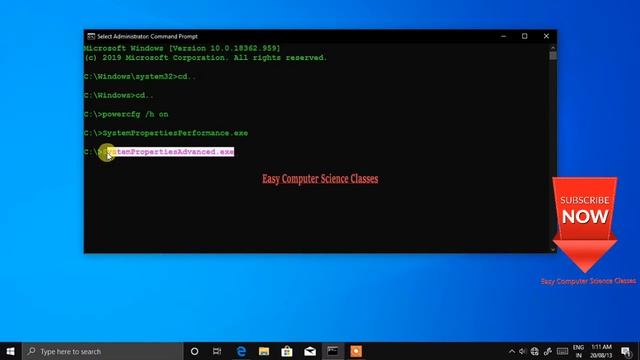Launch Microsoft Edge from the taskbar
This screenshot has width=640, height=360.
pos(241,351)
